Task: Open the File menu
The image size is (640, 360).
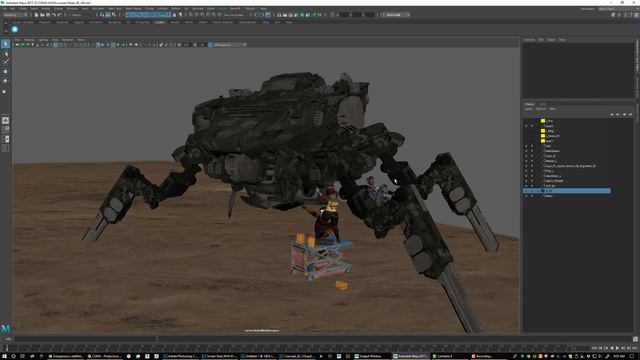Action: (x=4, y=9)
